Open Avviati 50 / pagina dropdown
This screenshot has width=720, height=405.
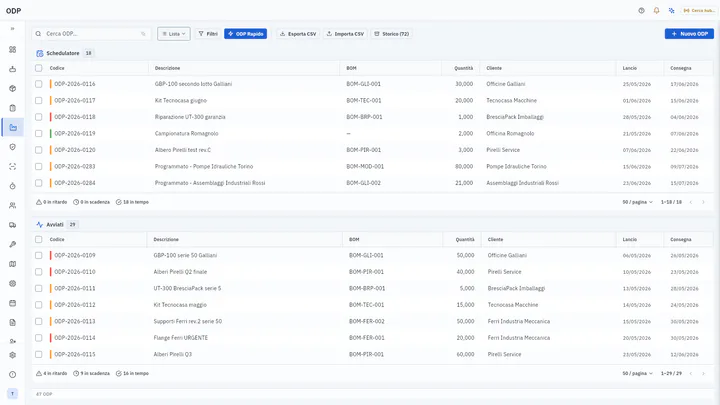tap(637, 373)
